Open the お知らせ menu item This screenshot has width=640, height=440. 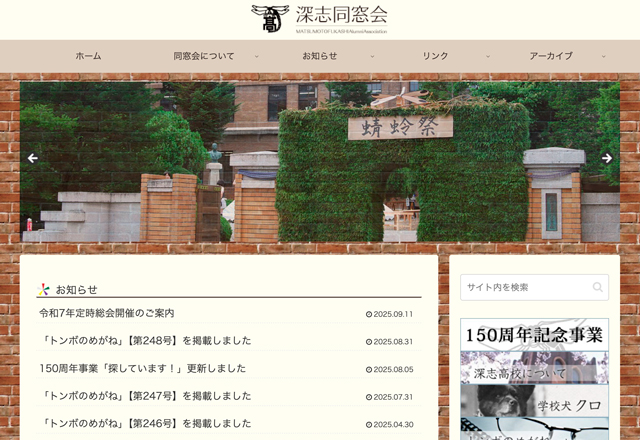320,56
